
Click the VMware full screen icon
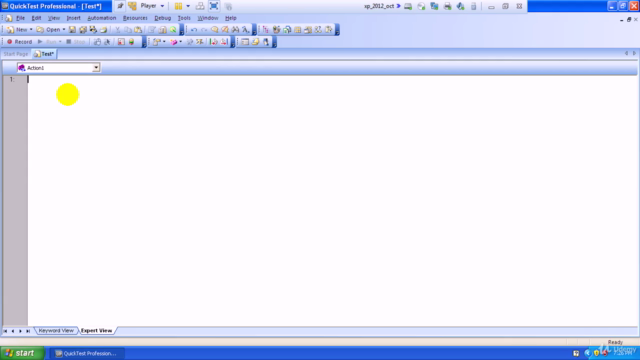coord(214,6)
